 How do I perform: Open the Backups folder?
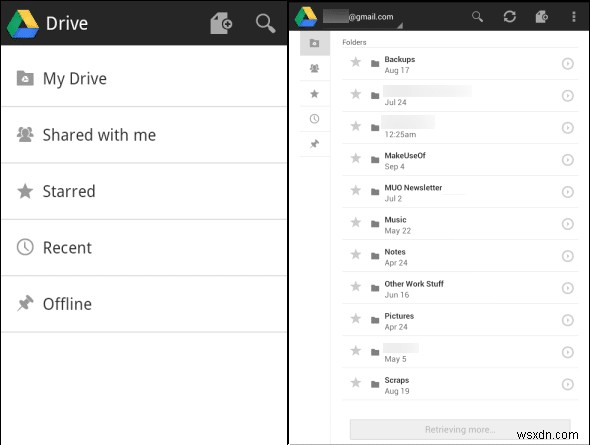pyautogui.click(x=460, y=64)
